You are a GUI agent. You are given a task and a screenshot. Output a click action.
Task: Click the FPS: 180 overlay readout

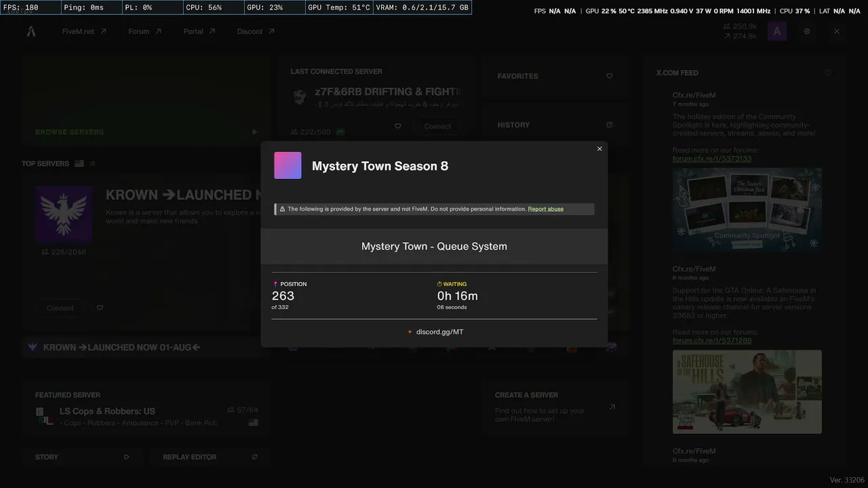(x=31, y=7)
